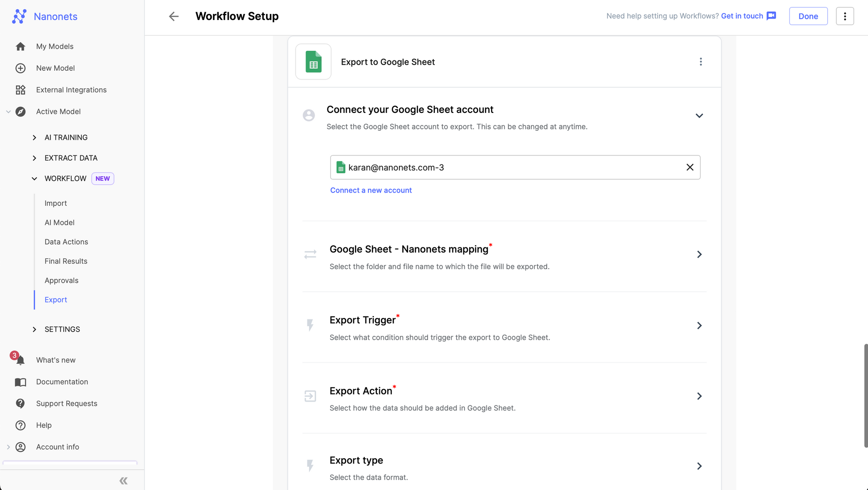
Task: Click the Google Sheet mapping arrows icon
Action: [310, 254]
